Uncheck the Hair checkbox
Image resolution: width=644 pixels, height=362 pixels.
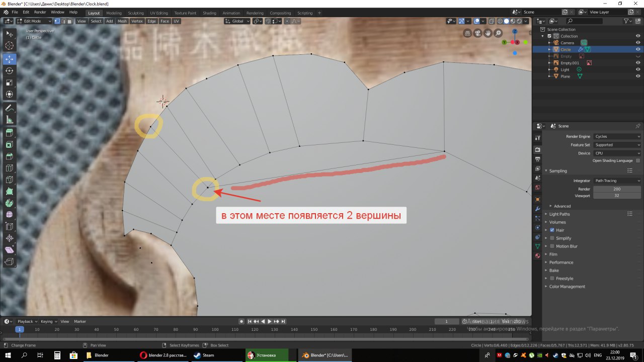click(552, 230)
